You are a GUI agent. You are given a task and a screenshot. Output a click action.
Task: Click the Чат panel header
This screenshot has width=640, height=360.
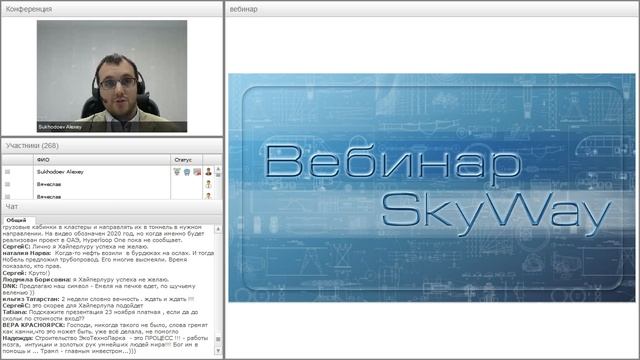click(112, 207)
